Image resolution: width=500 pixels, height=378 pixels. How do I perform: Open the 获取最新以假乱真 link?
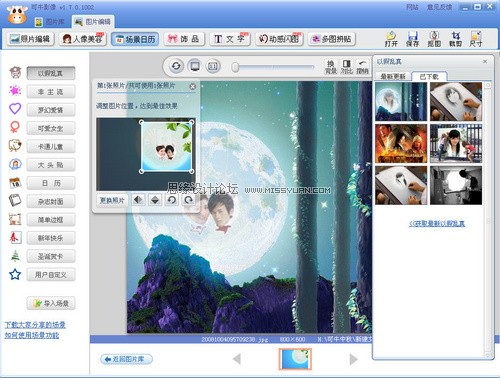[x=437, y=224]
